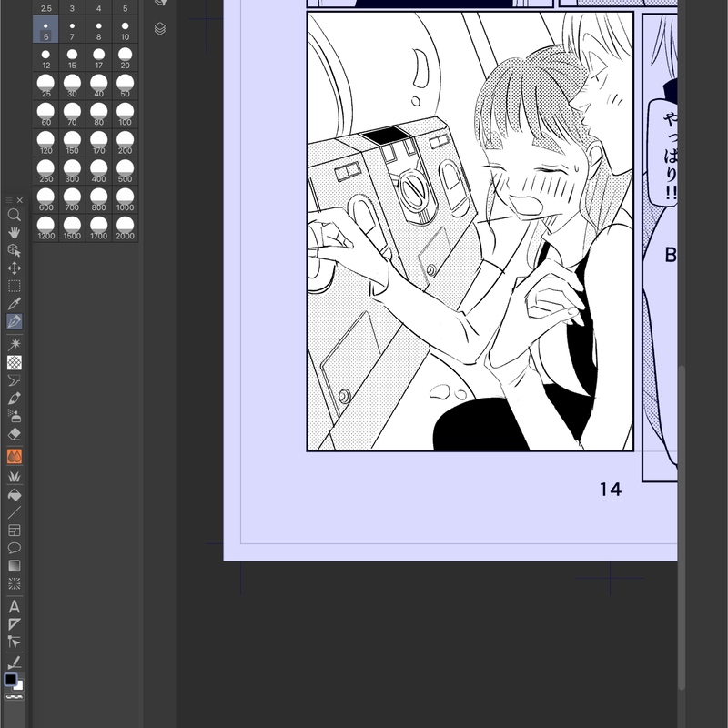This screenshot has height=728, width=728.
Task: Select the Decoration grass tool
Action: pos(15,477)
